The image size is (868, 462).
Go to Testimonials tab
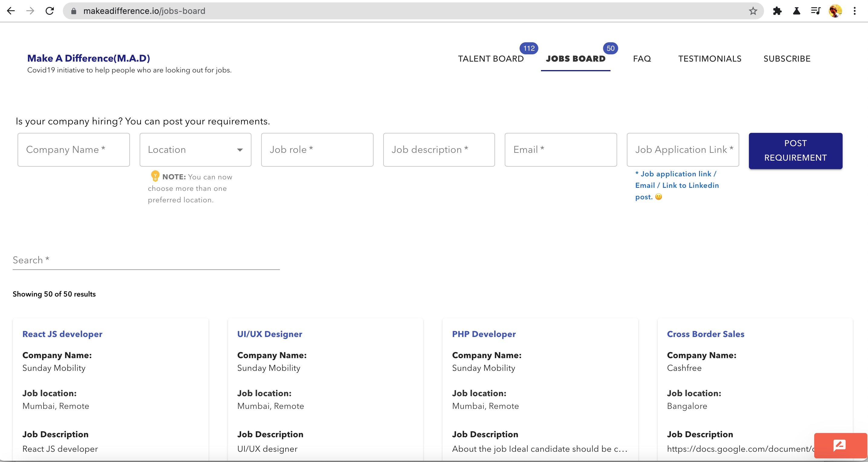710,59
